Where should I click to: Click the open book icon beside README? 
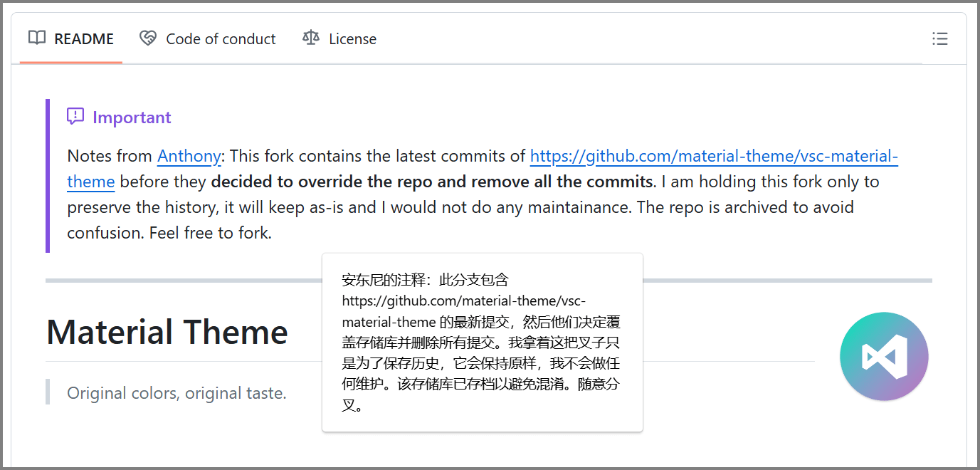pyautogui.click(x=36, y=38)
